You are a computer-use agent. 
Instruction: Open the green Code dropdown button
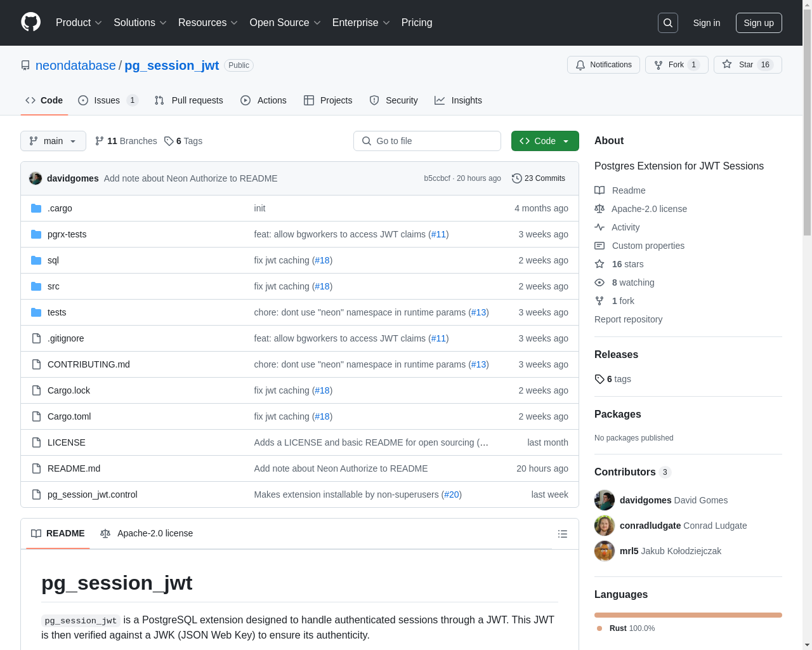coord(545,141)
